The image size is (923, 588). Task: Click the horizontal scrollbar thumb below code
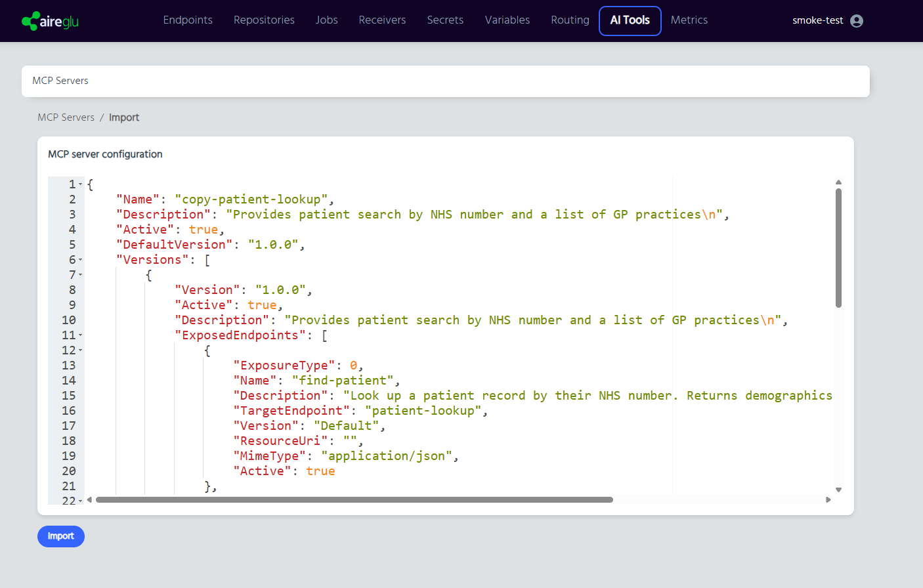click(x=354, y=500)
